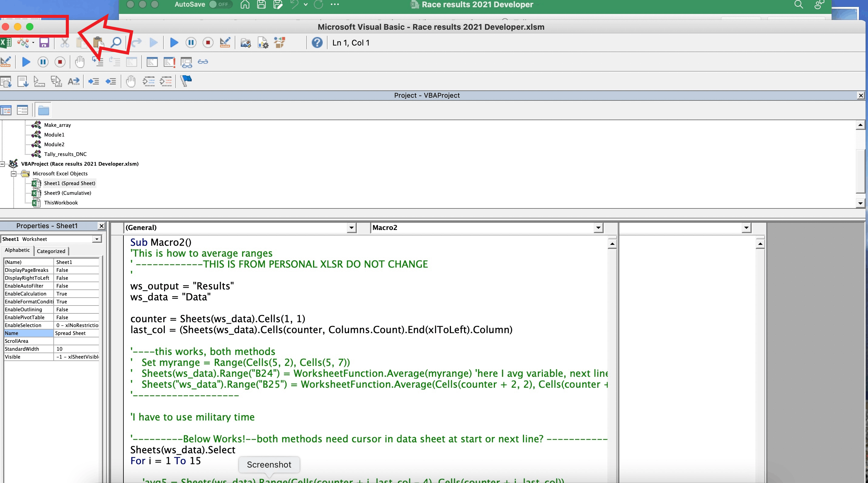Open the Sheet1 Worksheet properties dropdown
The image size is (868, 483).
pyautogui.click(x=97, y=239)
